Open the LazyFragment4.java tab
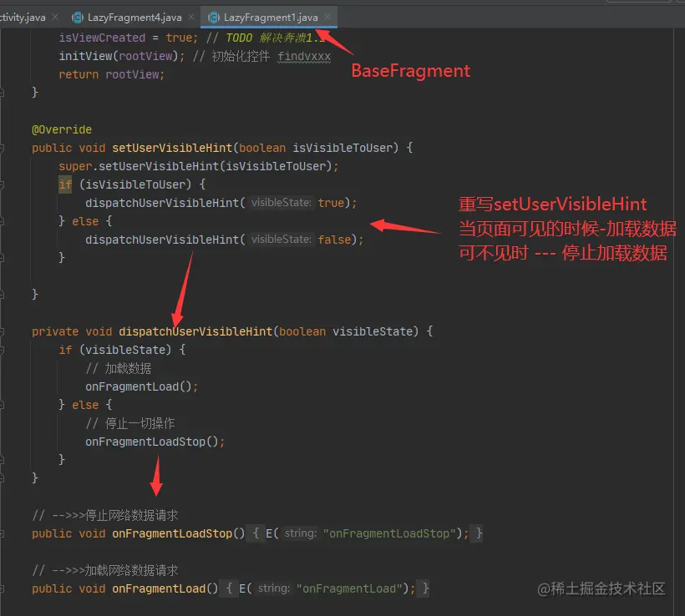Viewport: 685px width, 616px height. (134, 18)
